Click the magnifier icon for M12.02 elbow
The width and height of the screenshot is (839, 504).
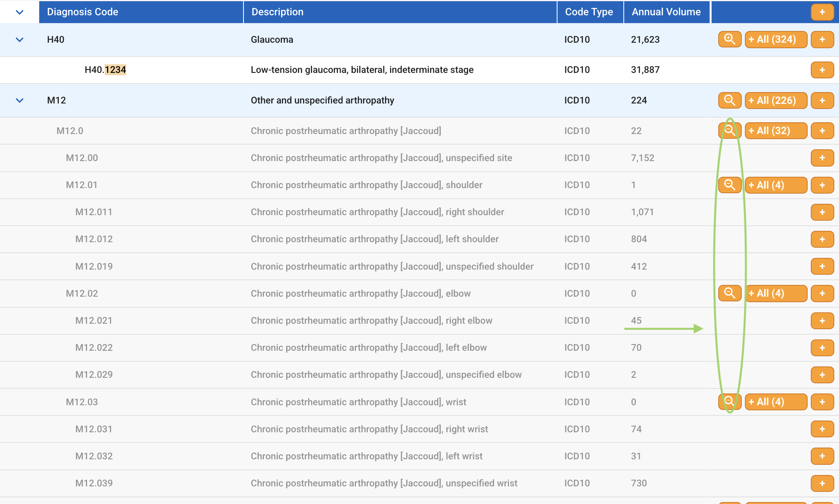(x=730, y=293)
